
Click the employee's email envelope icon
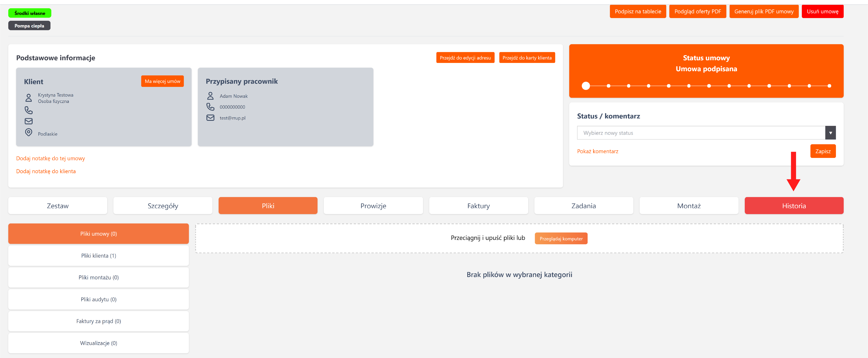click(x=210, y=118)
